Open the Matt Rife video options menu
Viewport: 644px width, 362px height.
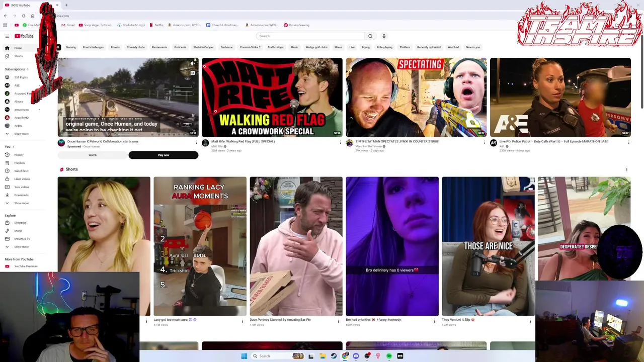(x=341, y=142)
